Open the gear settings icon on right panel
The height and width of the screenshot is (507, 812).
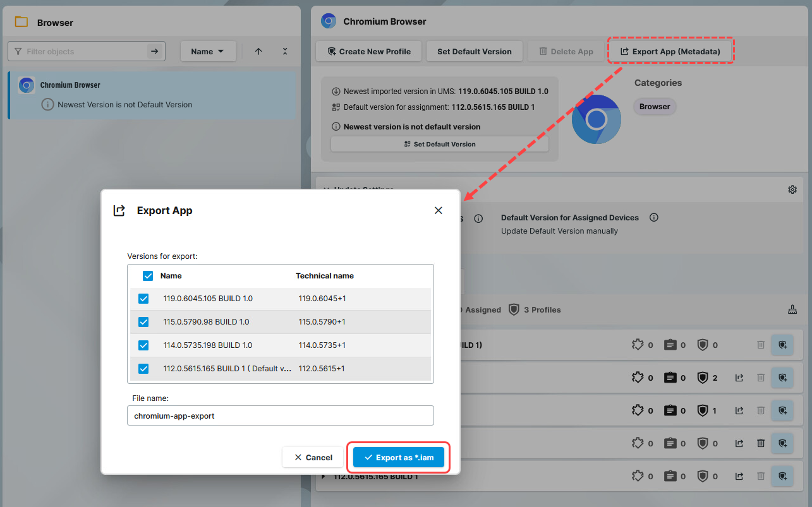(x=792, y=189)
